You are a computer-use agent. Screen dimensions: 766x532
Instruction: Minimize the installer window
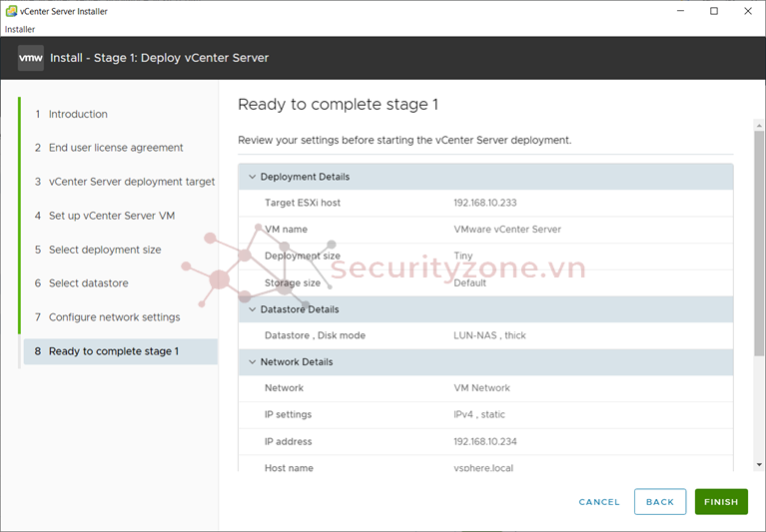click(x=680, y=11)
